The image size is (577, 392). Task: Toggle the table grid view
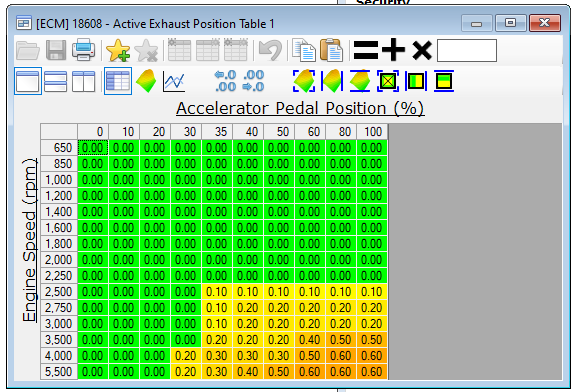(118, 81)
